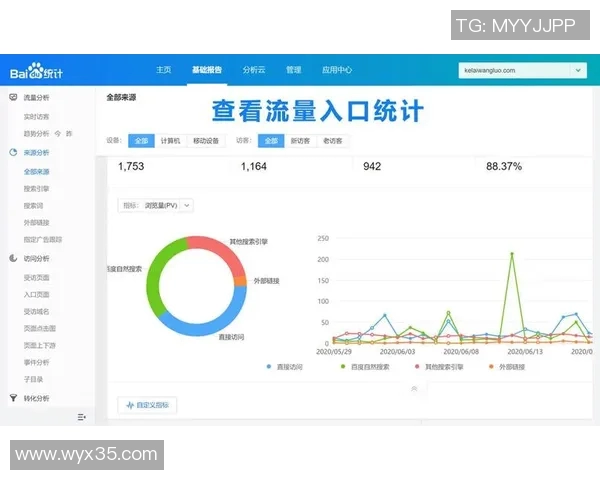Viewport: 600px width, 480px height.
Task: Collapse the 来源分析 sidebar group
Action: 36,153
